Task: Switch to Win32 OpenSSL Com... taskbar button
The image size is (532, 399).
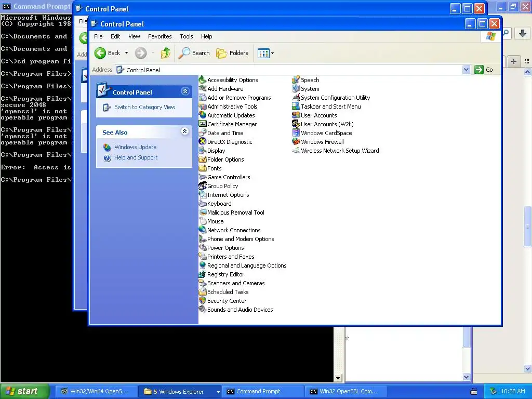Action: click(x=345, y=392)
